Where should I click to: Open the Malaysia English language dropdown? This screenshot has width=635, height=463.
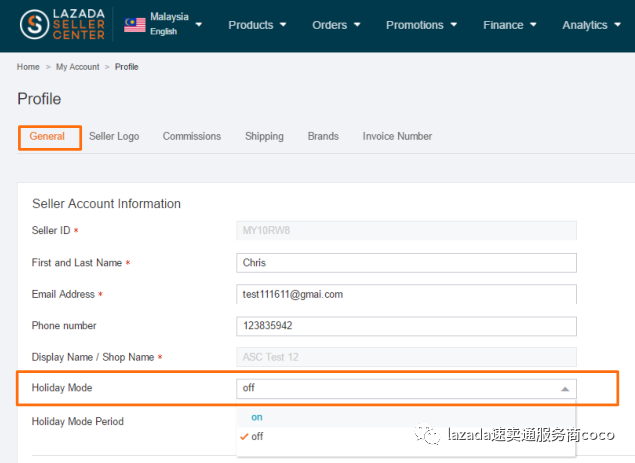tap(163, 24)
